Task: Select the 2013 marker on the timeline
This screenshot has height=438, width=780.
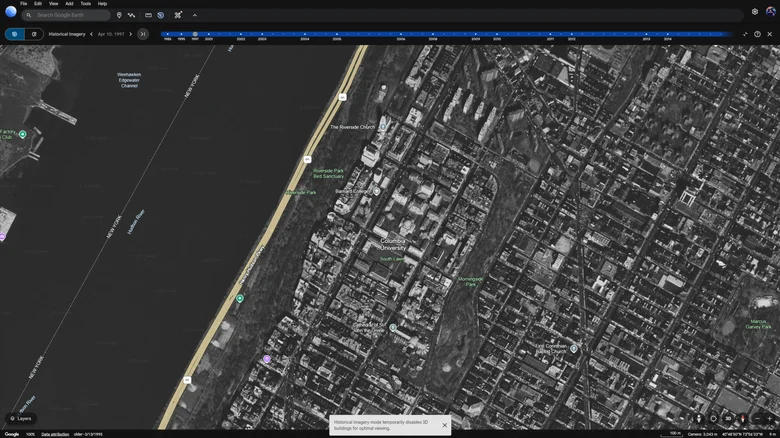Action: coord(646,35)
